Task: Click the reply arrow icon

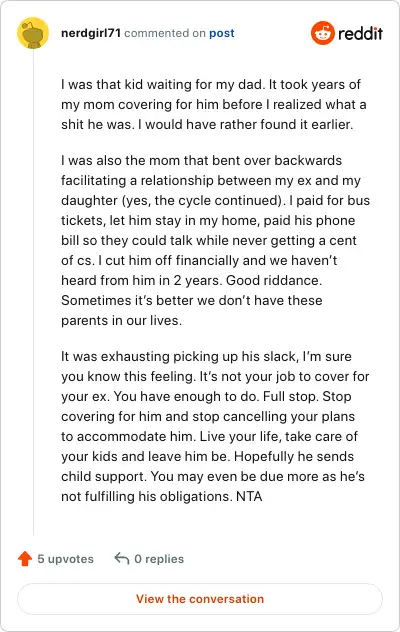Action: tap(121, 559)
